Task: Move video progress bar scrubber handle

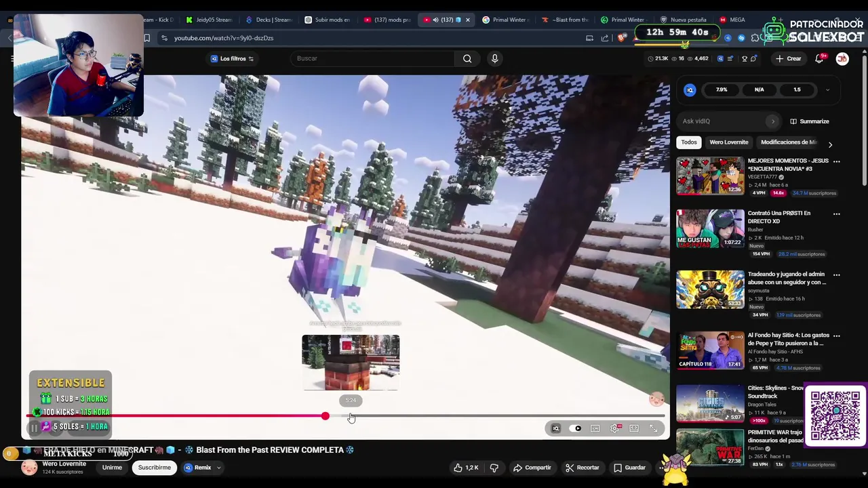Action: click(325, 416)
